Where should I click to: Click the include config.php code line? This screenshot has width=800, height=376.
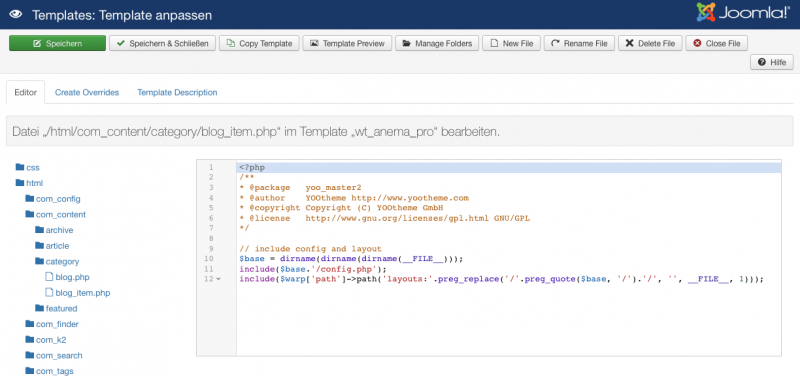[x=313, y=269]
